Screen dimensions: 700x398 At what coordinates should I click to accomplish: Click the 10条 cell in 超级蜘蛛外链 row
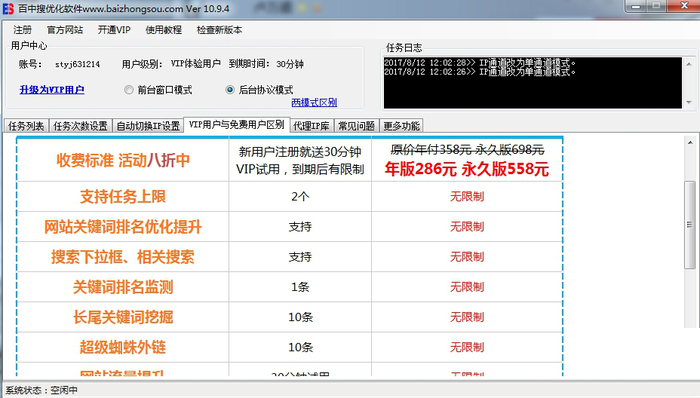pos(300,347)
